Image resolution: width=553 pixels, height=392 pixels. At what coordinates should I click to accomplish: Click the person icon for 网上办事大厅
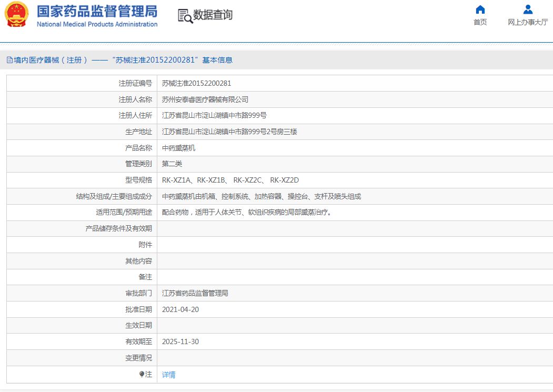pyautogui.click(x=528, y=9)
